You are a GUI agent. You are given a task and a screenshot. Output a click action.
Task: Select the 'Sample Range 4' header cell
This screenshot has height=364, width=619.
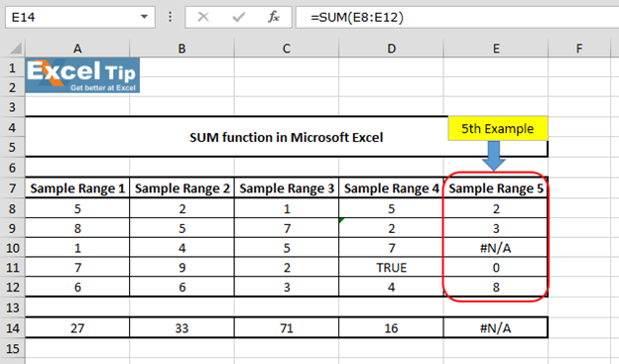tap(391, 188)
